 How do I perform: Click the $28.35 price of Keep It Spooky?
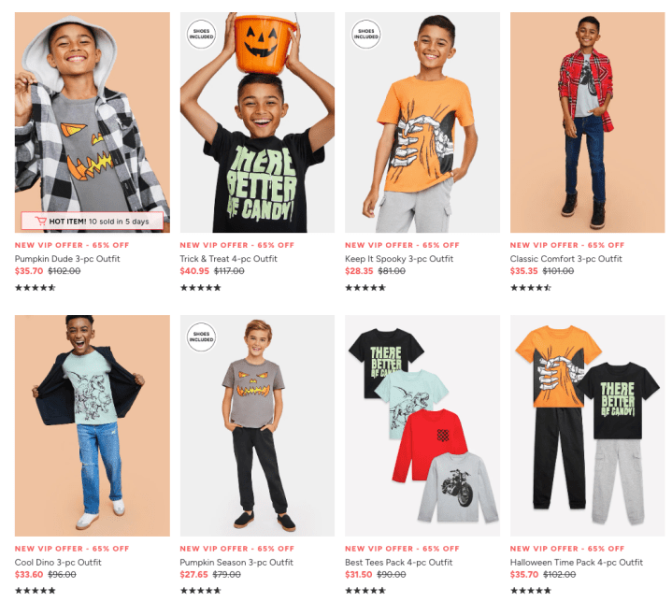359,271
